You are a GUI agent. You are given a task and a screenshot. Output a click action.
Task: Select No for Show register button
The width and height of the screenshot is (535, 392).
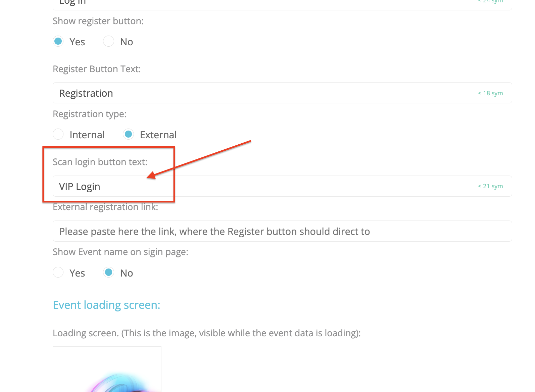tap(108, 41)
